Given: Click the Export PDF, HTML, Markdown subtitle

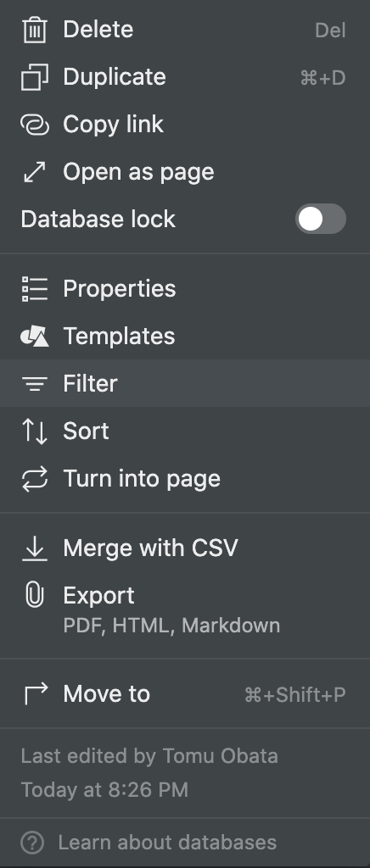Looking at the screenshot, I should 171,626.
